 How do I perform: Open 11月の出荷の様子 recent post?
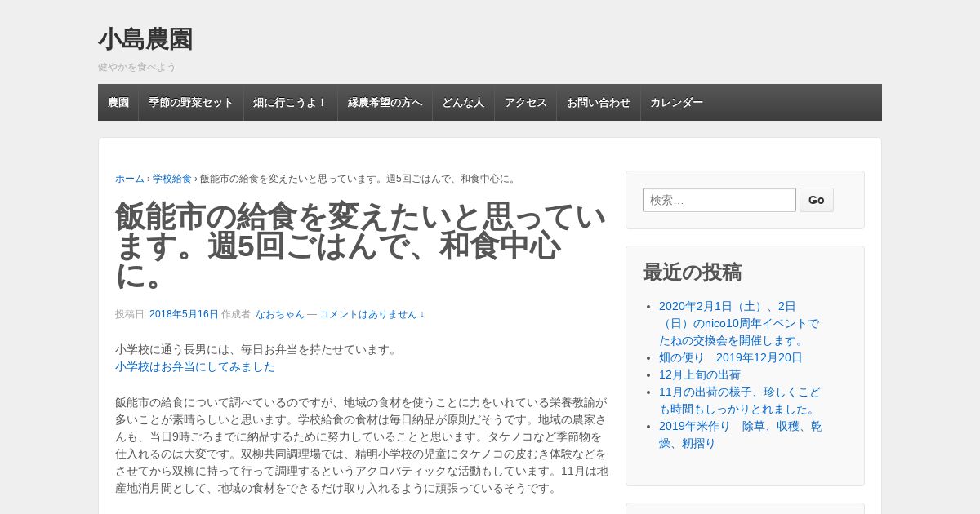pyautogui.click(x=740, y=401)
